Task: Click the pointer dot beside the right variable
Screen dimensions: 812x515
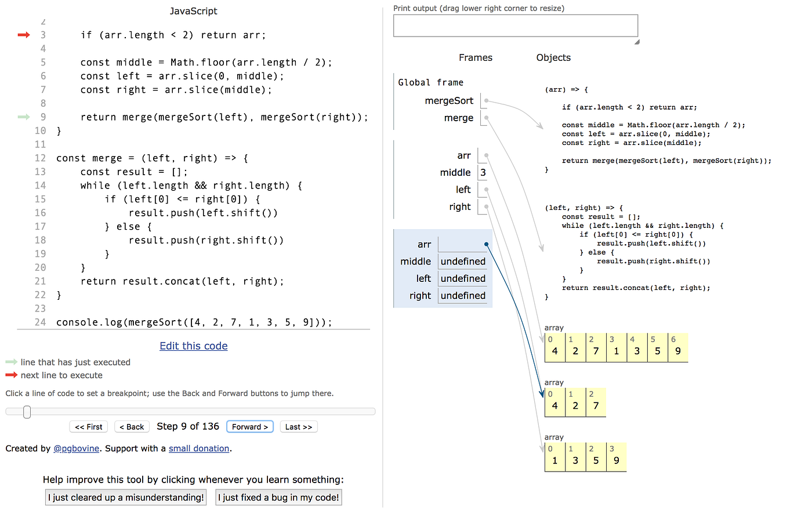Action: 485,206
